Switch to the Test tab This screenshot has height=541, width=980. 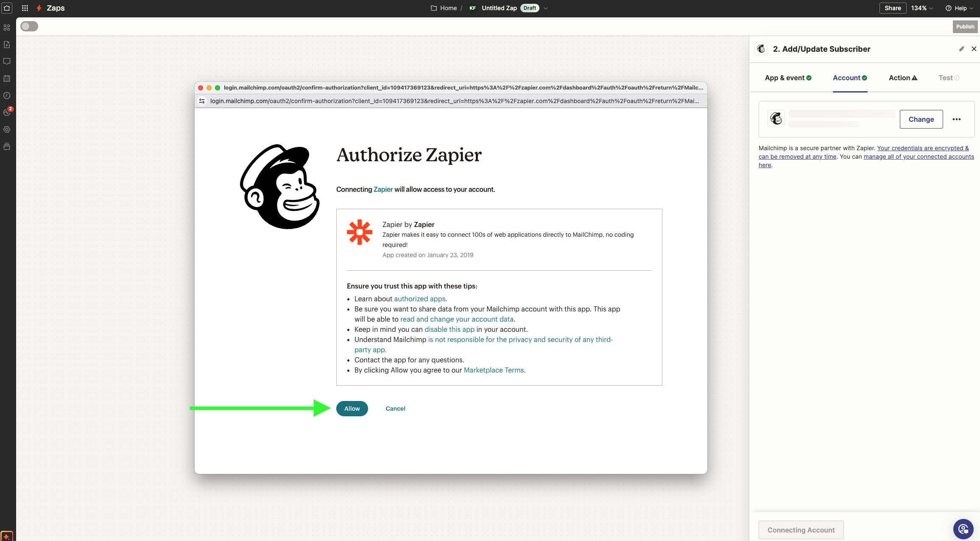(x=949, y=78)
